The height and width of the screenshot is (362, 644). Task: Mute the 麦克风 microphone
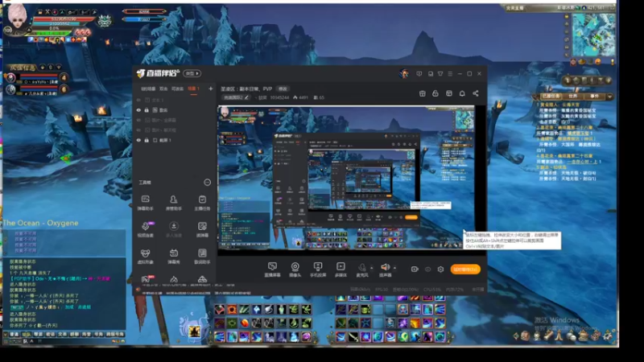[x=361, y=268]
